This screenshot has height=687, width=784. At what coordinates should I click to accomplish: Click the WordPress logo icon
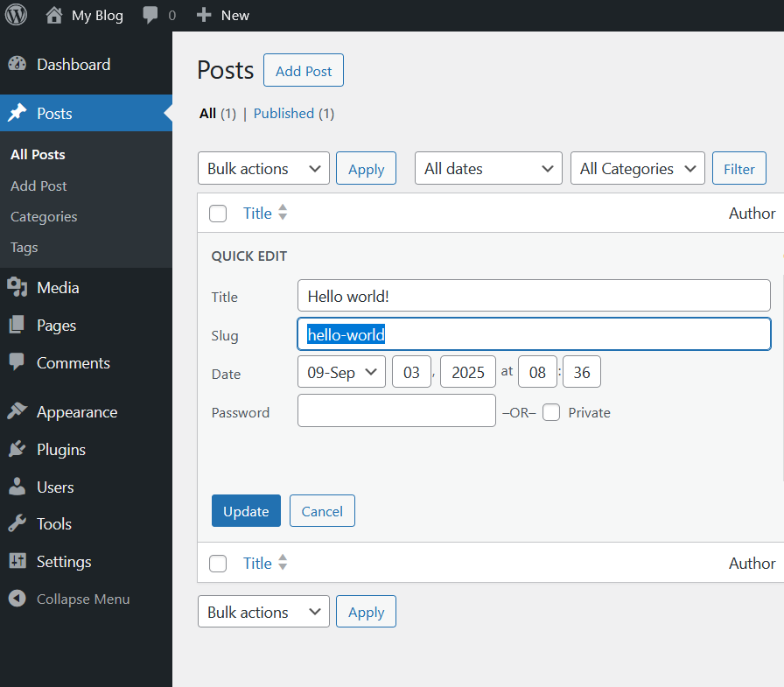coord(17,15)
